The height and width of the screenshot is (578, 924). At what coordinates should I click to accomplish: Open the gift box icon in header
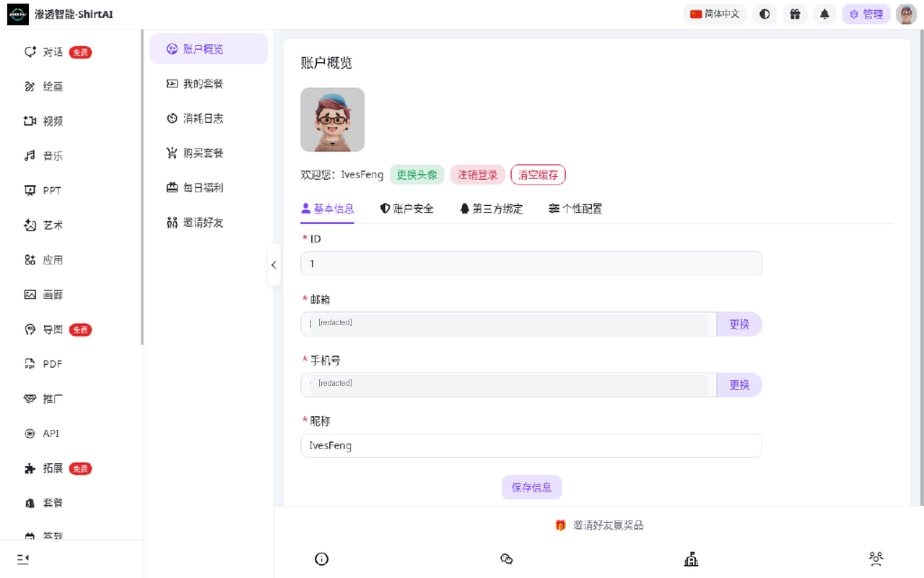(x=795, y=14)
